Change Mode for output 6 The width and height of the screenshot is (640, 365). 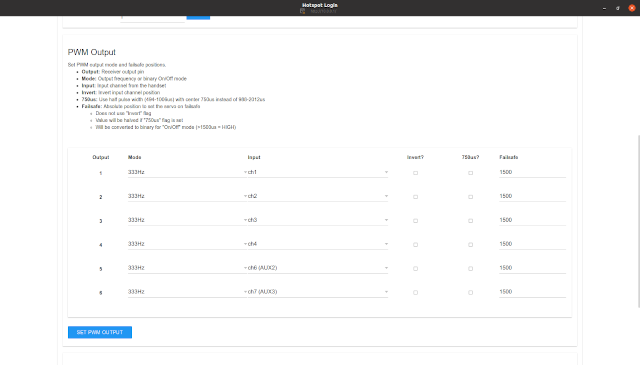point(187,292)
